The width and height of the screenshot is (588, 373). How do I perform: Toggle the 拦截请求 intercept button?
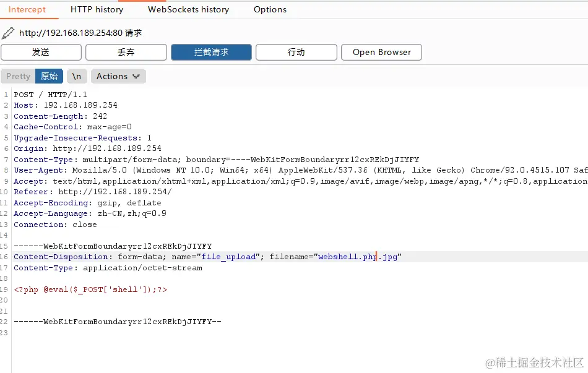point(211,52)
